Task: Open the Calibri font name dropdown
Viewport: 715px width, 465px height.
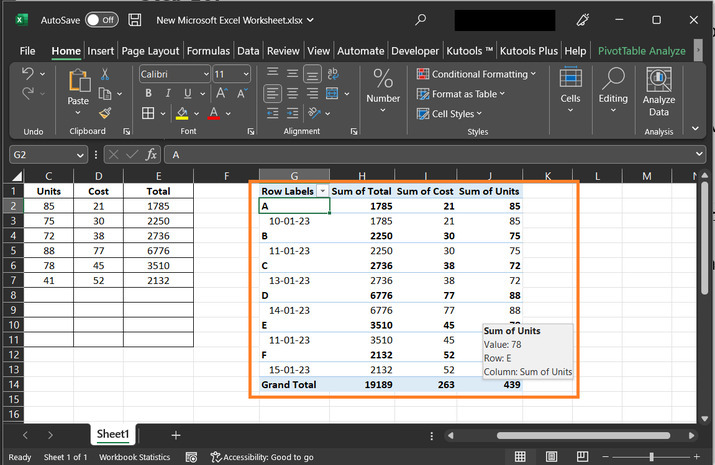Action: coord(204,74)
